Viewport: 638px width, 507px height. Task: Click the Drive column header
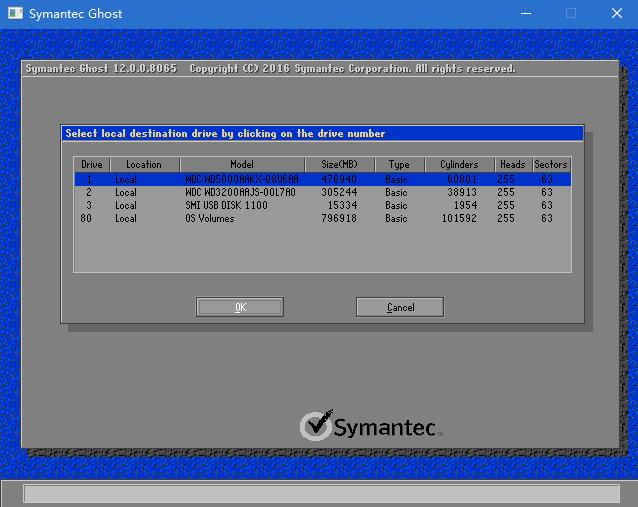(x=92, y=164)
